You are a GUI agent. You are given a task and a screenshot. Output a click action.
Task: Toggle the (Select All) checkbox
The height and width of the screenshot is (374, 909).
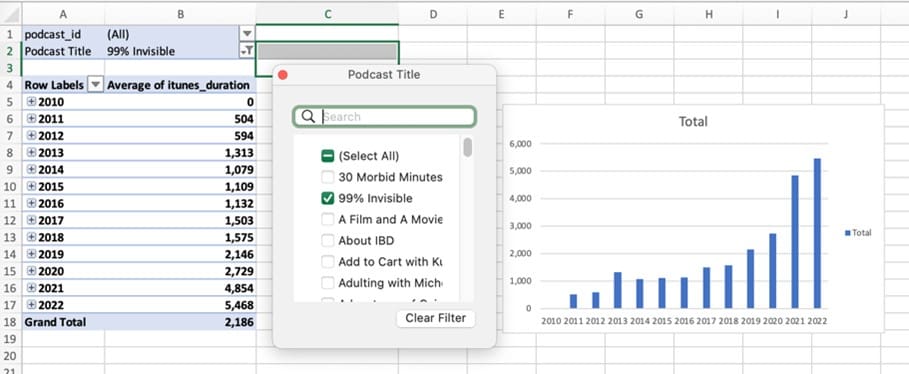pos(328,156)
